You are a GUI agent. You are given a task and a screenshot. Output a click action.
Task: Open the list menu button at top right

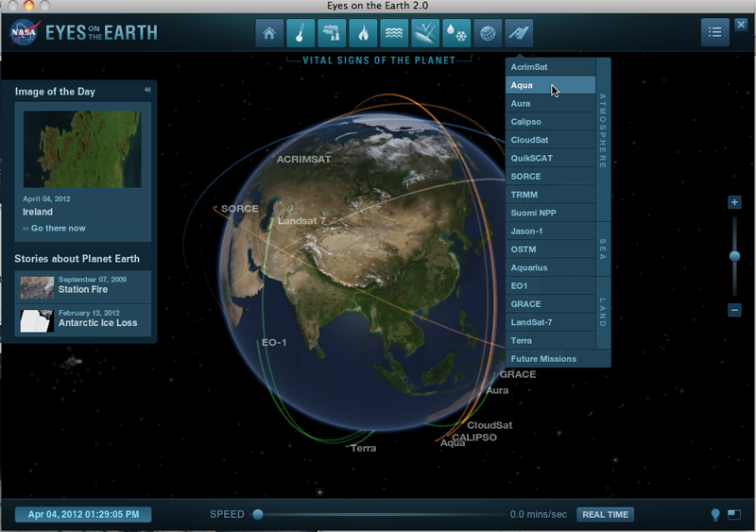pyautogui.click(x=714, y=32)
